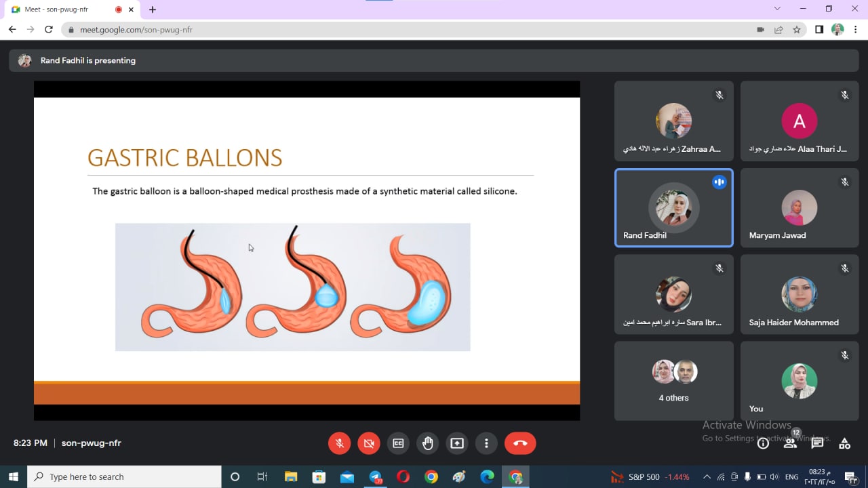Click the red leave call button
The image size is (868, 488).
(520, 443)
